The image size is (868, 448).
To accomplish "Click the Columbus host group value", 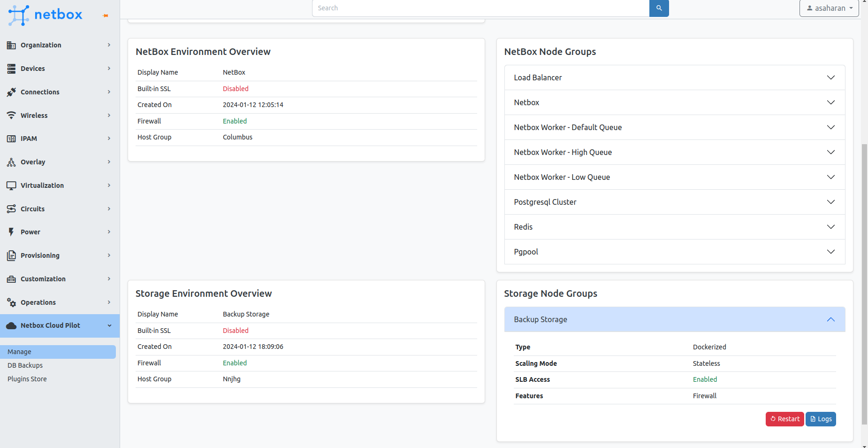I will (x=237, y=137).
